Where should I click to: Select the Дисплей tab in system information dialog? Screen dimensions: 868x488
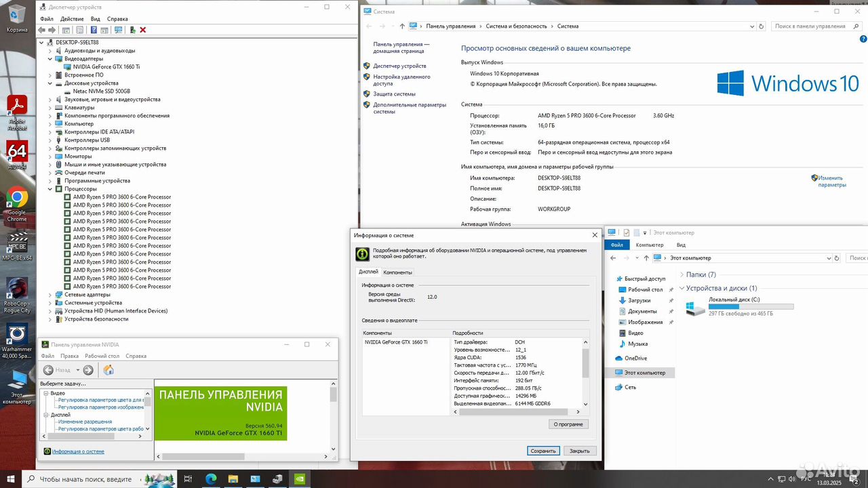(x=368, y=272)
